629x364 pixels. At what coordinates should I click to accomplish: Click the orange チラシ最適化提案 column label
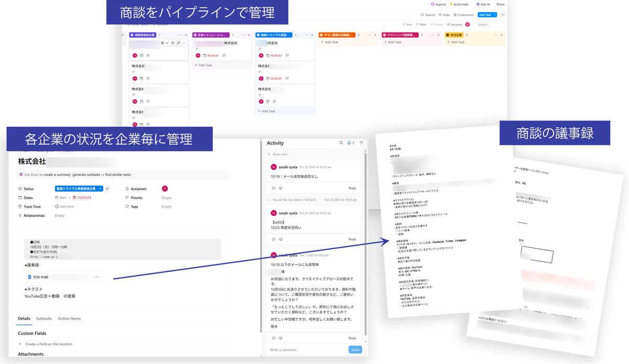pyautogui.click(x=337, y=35)
